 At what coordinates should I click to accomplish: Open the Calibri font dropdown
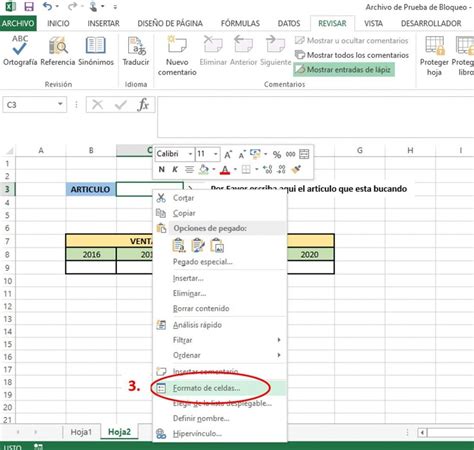[x=190, y=154]
